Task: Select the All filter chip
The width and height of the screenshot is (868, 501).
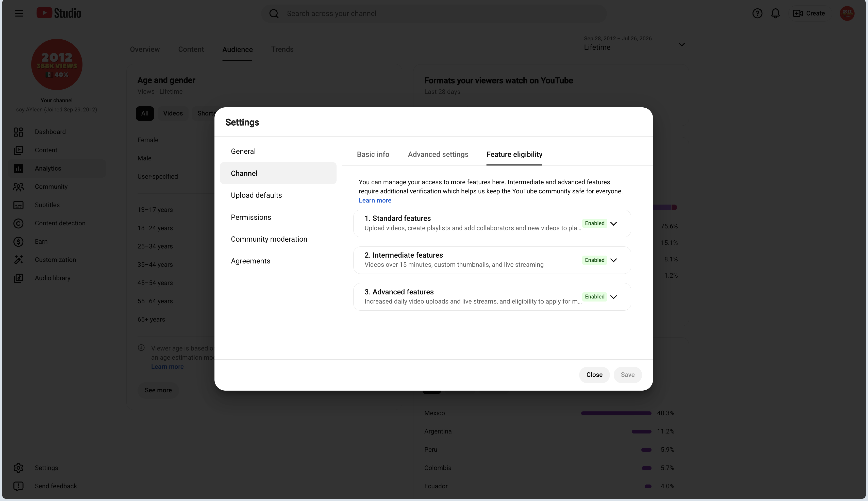Action: [x=145, y=113]
